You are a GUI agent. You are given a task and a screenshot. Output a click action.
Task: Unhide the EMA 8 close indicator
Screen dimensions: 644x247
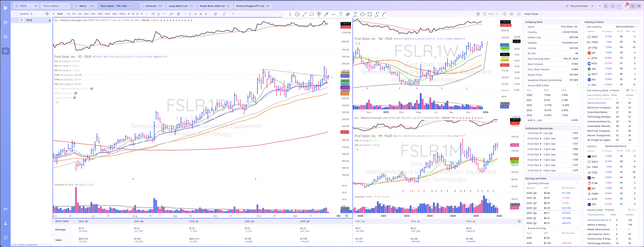coord(74,98)
